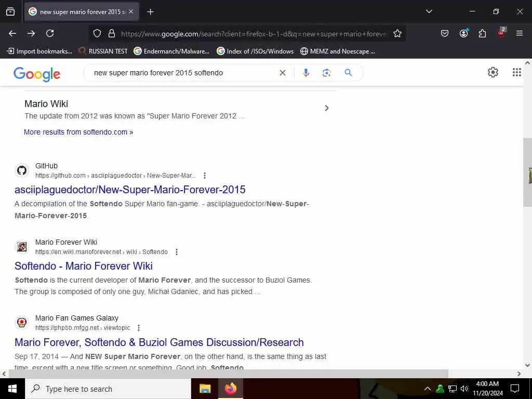Go forward one page
The image size is (532, 399).
(31, 33)
